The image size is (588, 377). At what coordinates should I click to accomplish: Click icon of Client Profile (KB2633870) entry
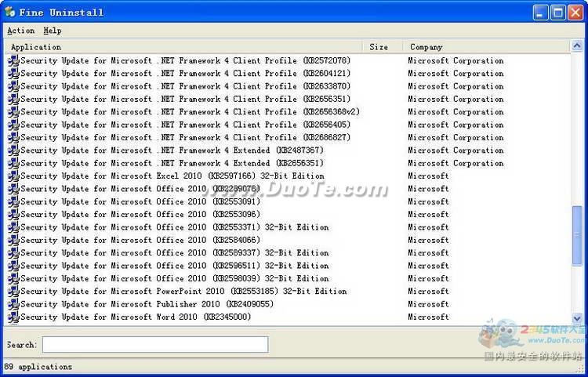click(13, 86)
